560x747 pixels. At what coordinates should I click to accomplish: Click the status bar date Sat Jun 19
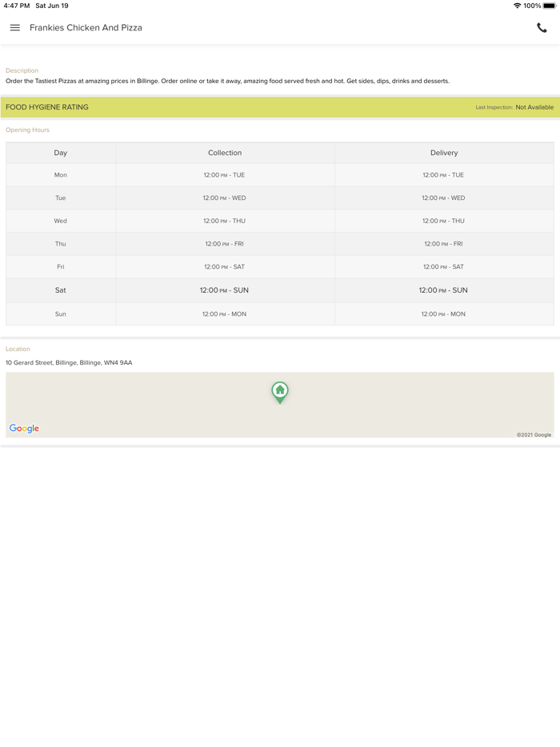pyautogui.click(x=52, y=6)
